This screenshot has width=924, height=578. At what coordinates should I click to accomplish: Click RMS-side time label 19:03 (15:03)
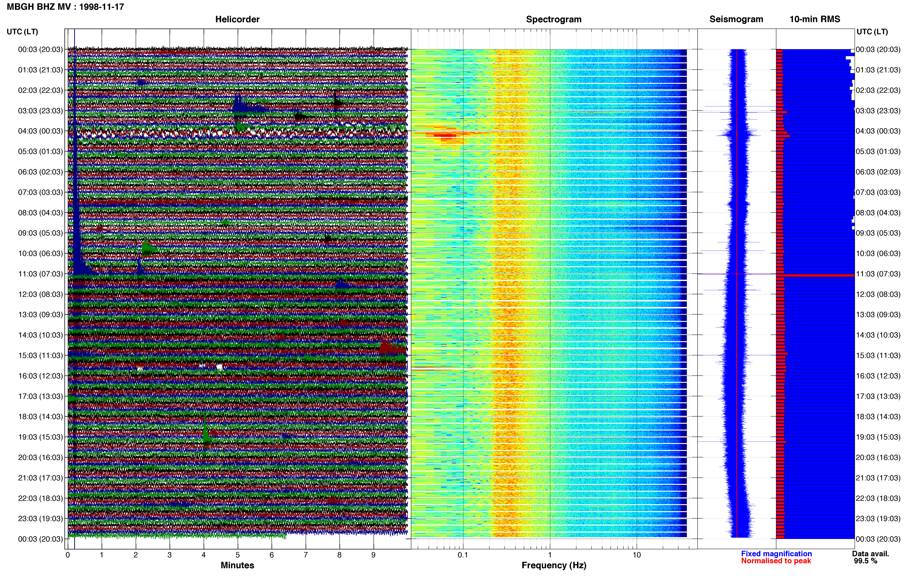coord(878,437)
